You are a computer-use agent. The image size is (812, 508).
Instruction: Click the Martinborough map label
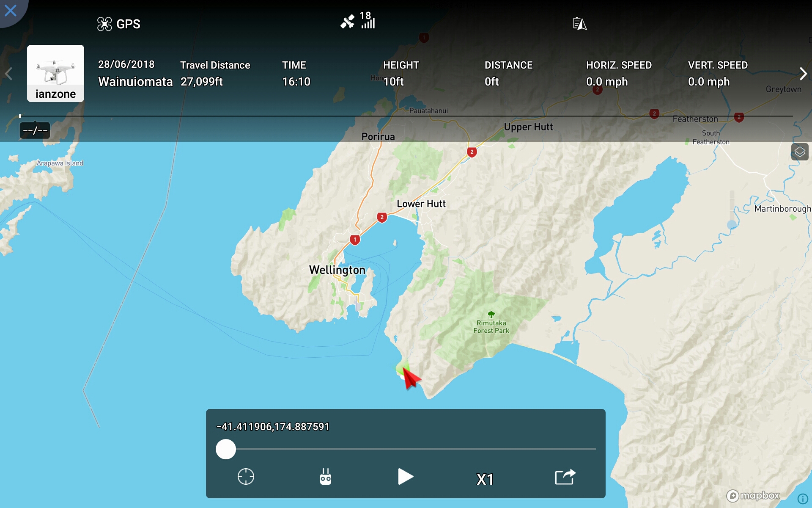783,209
